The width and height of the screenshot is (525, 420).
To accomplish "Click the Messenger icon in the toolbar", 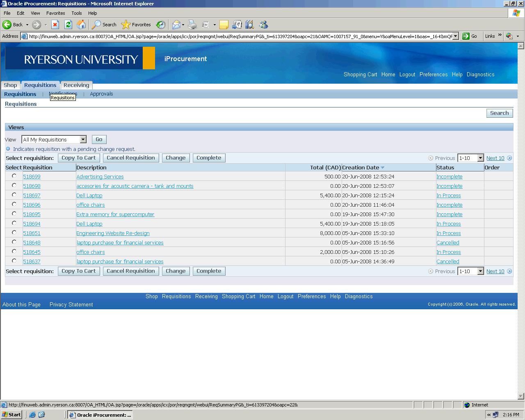I will [263, 25].
